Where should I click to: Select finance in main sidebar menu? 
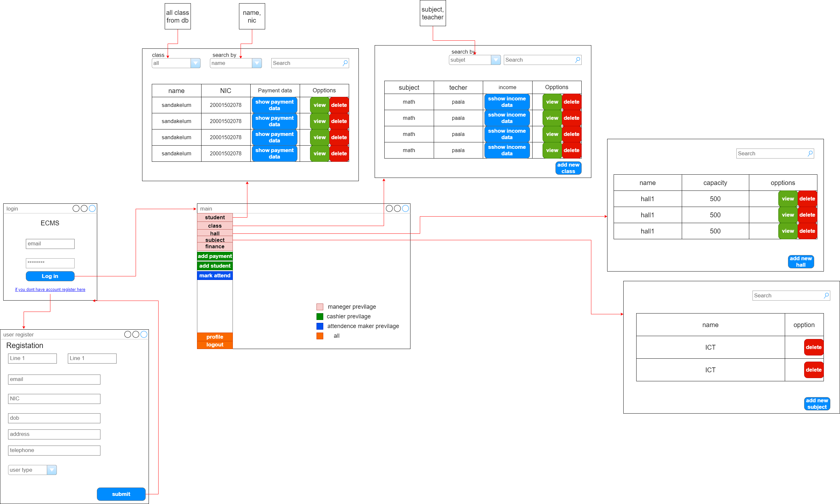[215, 247]
